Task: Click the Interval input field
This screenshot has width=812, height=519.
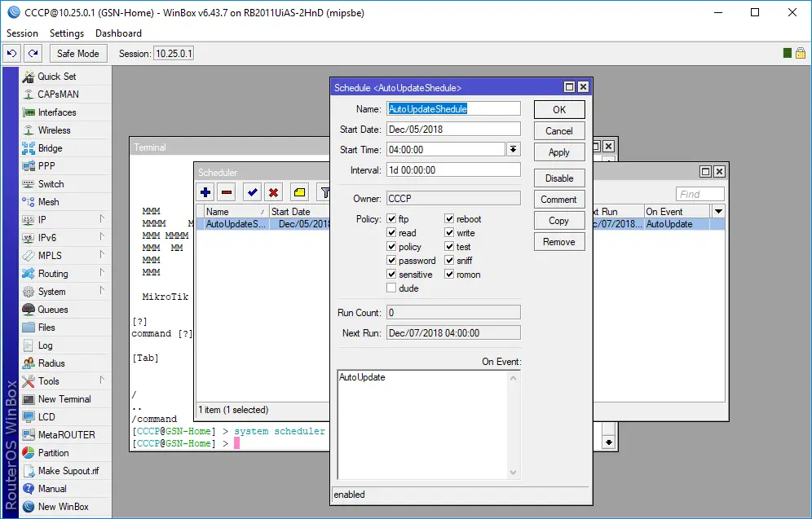Action: 453,170
